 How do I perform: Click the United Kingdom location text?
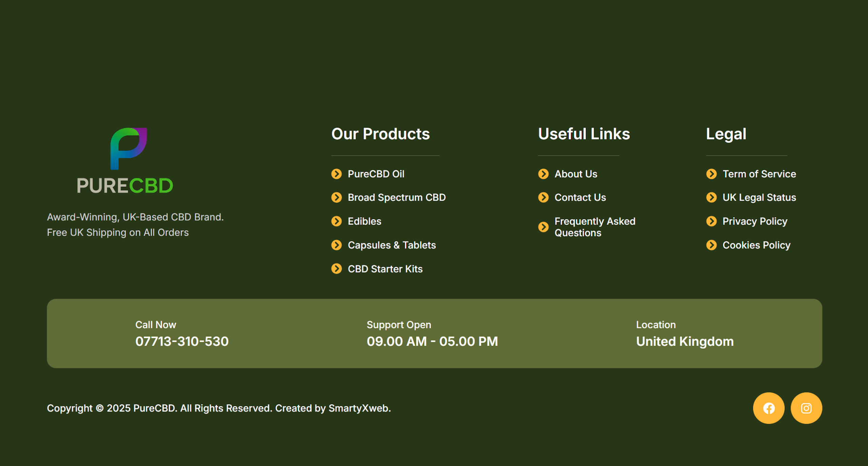[685, 341]
